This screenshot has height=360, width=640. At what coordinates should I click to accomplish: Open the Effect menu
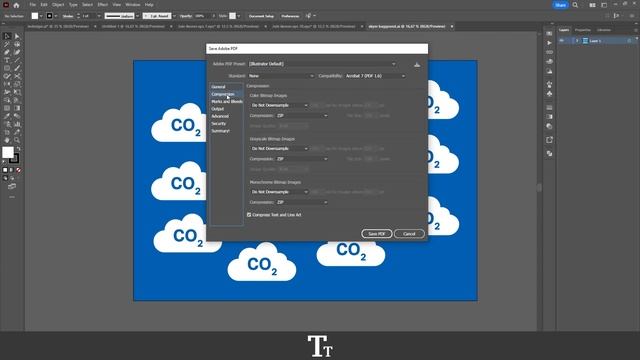(x=102, y=5)
